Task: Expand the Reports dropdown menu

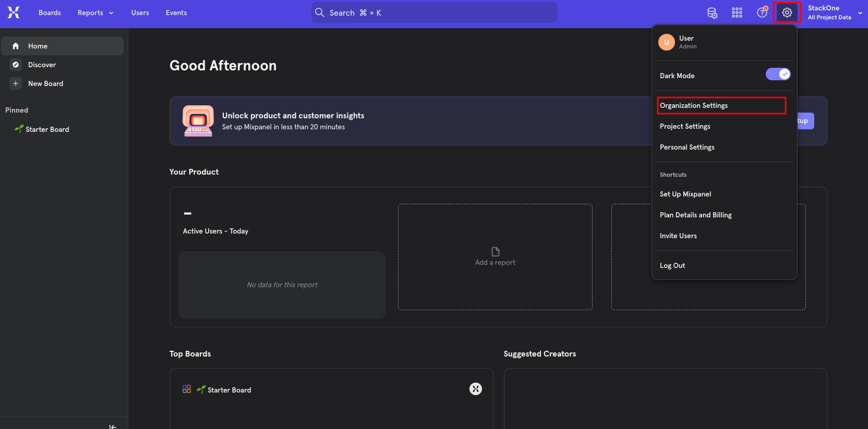Action: (95, 13)
